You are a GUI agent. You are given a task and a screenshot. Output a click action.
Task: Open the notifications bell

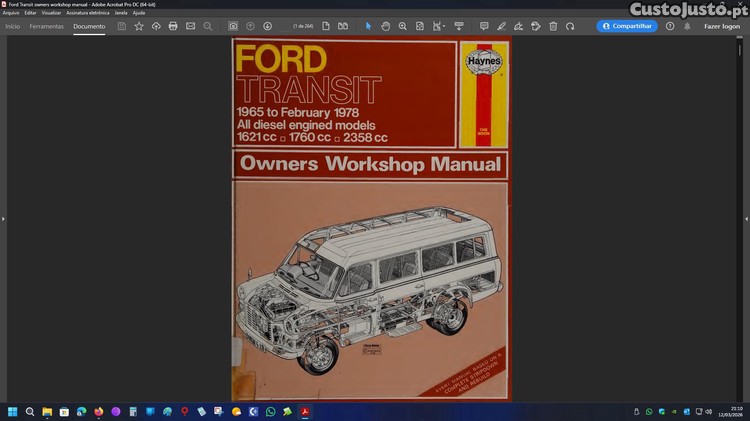click(x=687, y=26)
